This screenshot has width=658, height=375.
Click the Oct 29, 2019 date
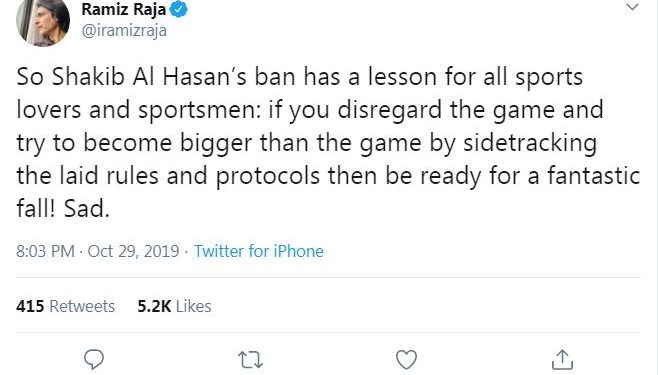point(133,251)
